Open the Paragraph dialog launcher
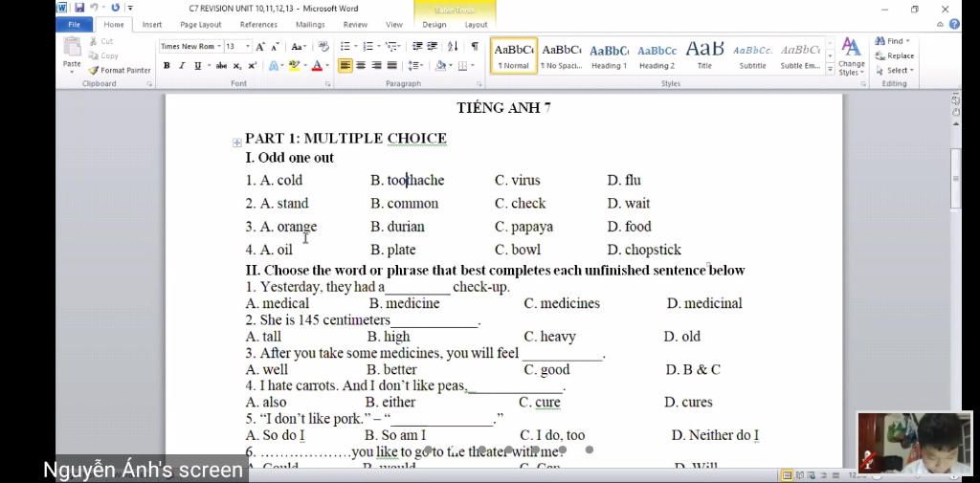This screenshot has width=980, height=483. pyautogui.click(x=479, y=84)
